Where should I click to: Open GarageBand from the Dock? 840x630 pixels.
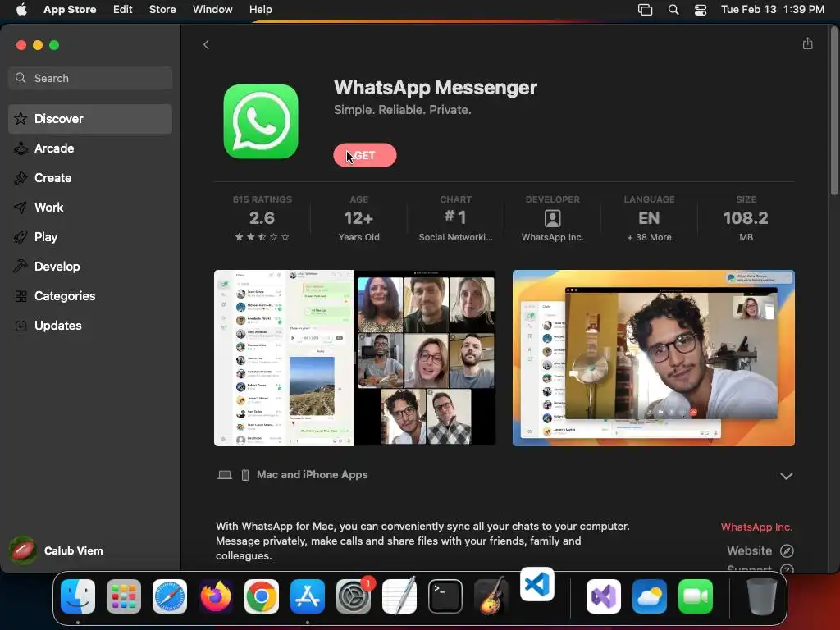491,596
